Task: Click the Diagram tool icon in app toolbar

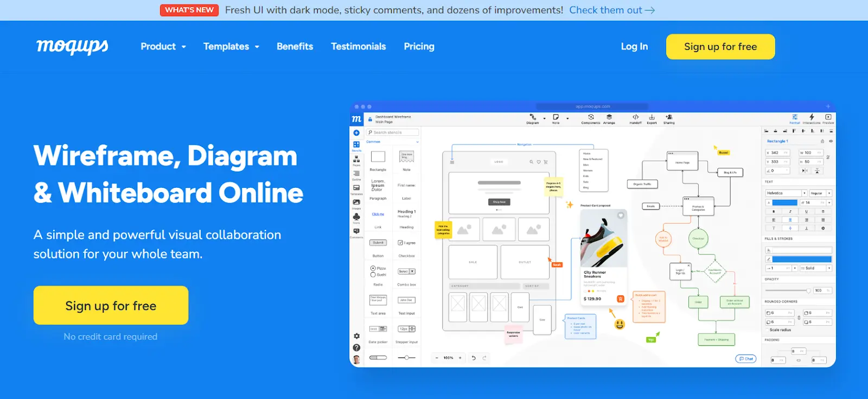Action: (533, 117)
